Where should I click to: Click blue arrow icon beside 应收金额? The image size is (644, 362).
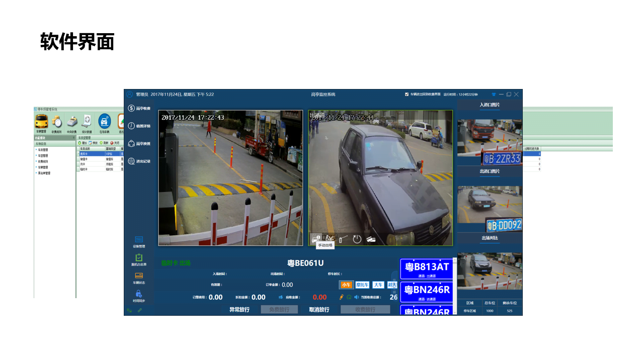[281, 297]
